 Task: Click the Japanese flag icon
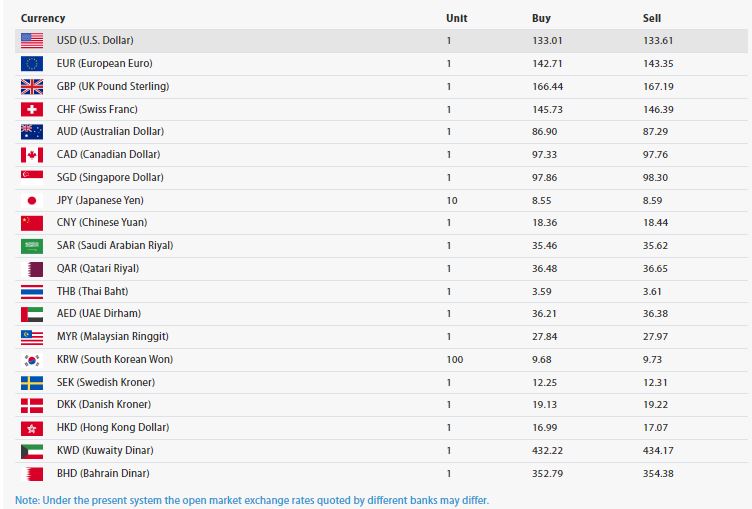pyautogui.click(x=32, y=200)
